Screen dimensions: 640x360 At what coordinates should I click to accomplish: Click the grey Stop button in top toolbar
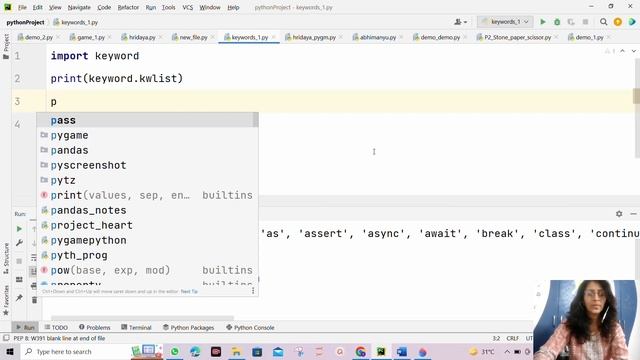click(585, 22)
